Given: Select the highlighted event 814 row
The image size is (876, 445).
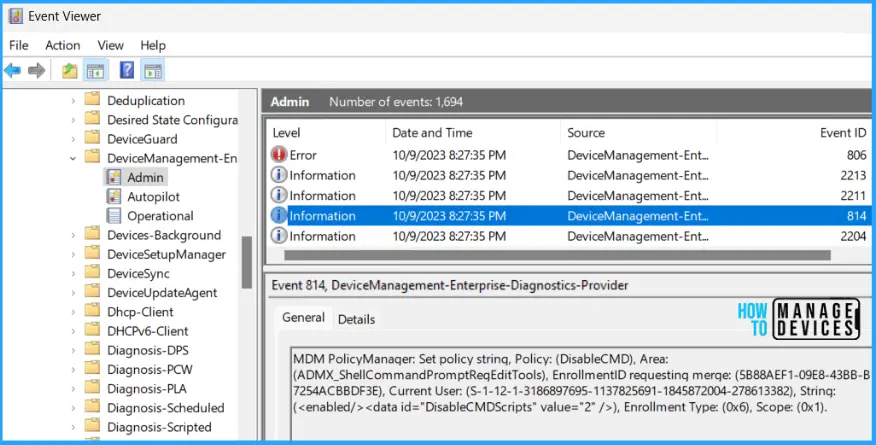Looking at the screenshot, I should 569,216.
